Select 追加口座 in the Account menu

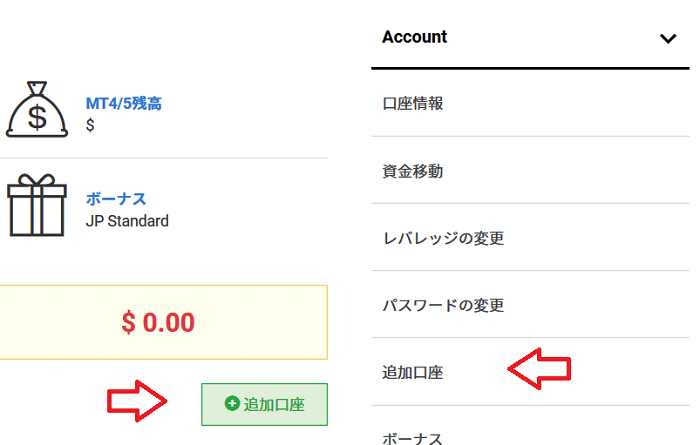click(413, 372)
